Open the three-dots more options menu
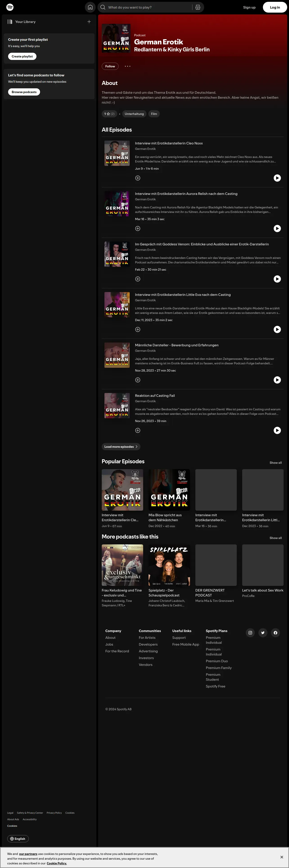 pyautogui.click(x=128, y=66)
